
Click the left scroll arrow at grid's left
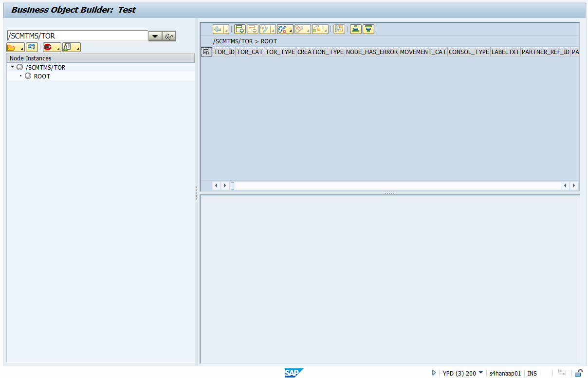coord(217,186)
